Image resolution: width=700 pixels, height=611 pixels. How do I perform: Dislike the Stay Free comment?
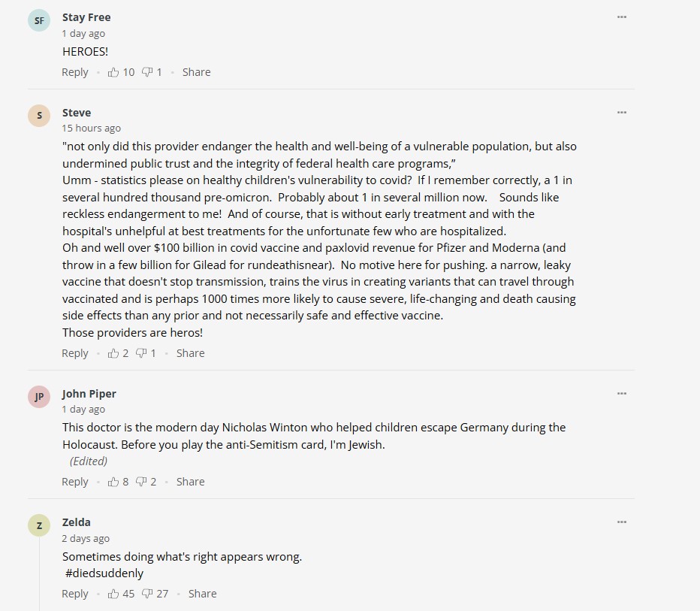pos(147,72)
